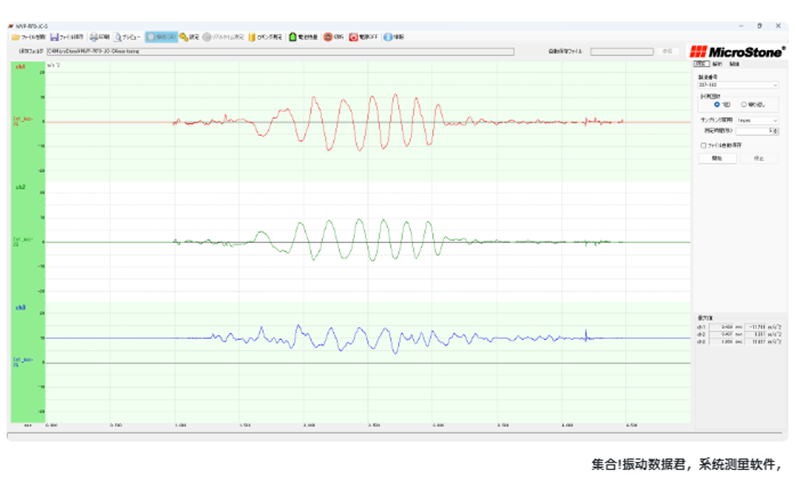The width and height of the screenshot is (800, 478).
Task: Click the red ch1 sensor label text
Action: point(22,121)
